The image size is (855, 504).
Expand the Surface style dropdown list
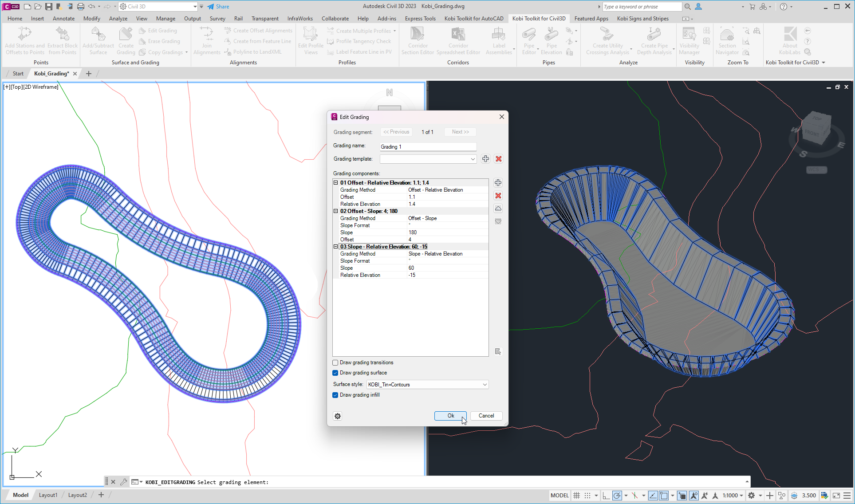point(485,385)
